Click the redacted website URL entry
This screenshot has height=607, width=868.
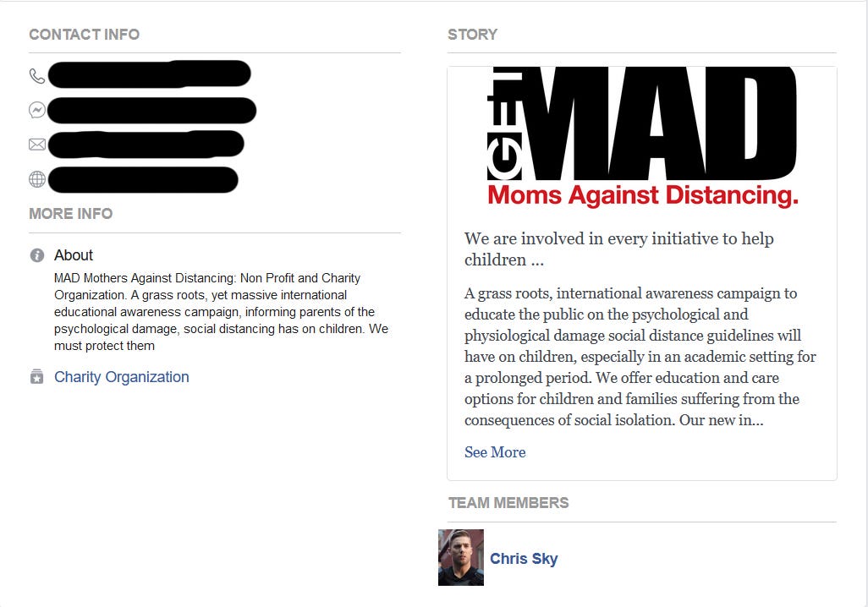[x=143, y=179]
